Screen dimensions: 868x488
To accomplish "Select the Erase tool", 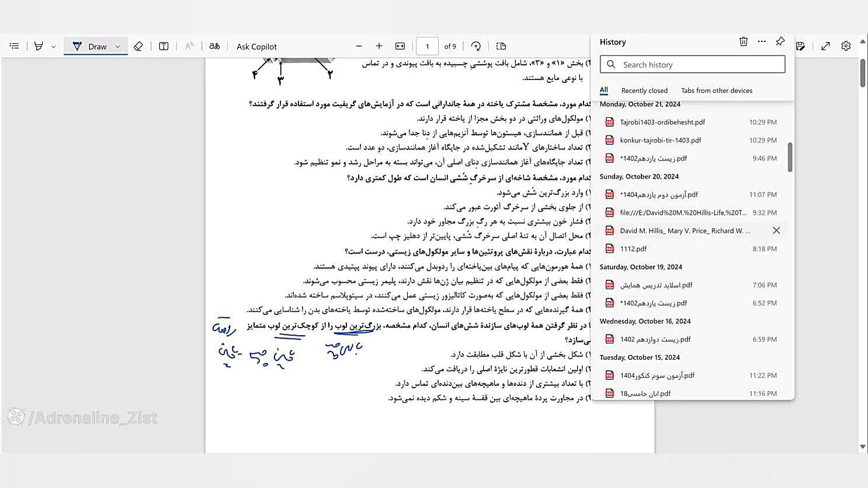I will [138, 46].
